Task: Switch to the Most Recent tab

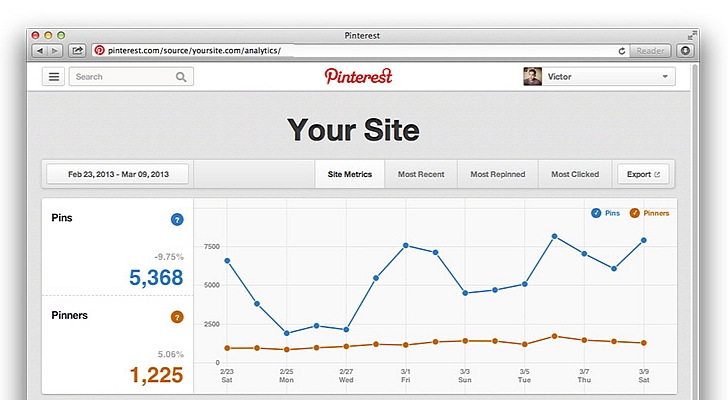Action: point(421,174)
